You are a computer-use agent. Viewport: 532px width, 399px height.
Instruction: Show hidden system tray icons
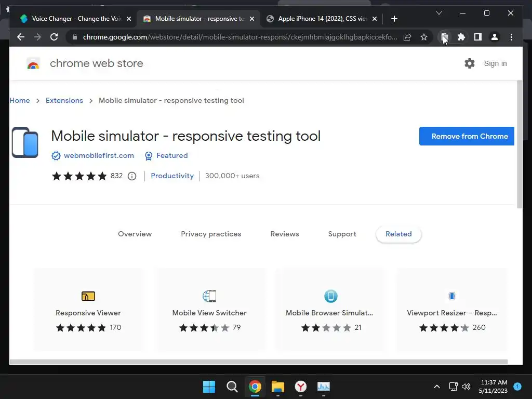pyautogui.click(x=437, y=387)
